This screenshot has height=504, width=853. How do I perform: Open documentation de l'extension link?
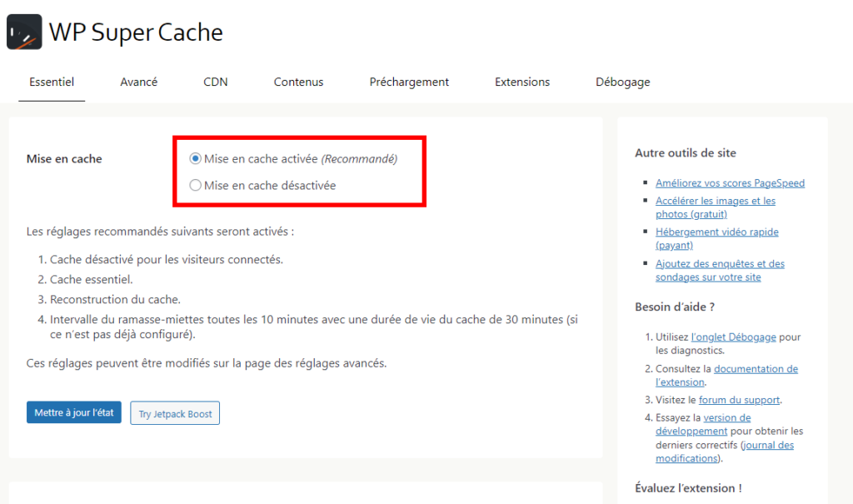tap(726, 376)
